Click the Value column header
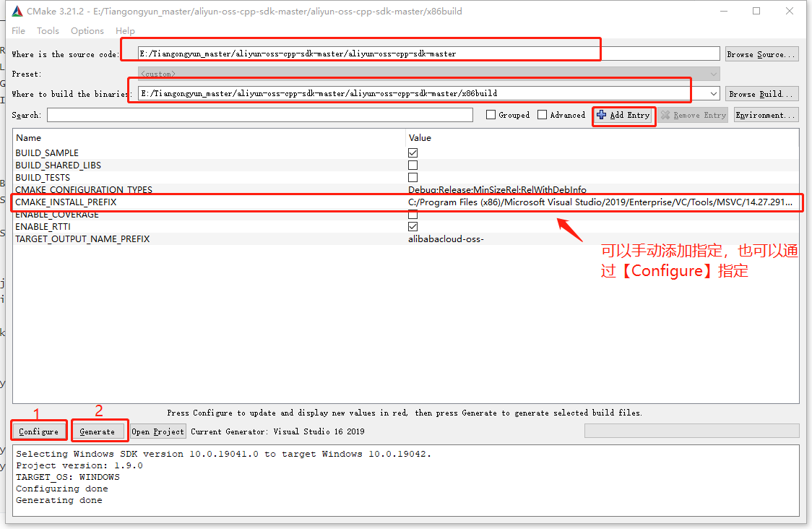 click(420, 138)
